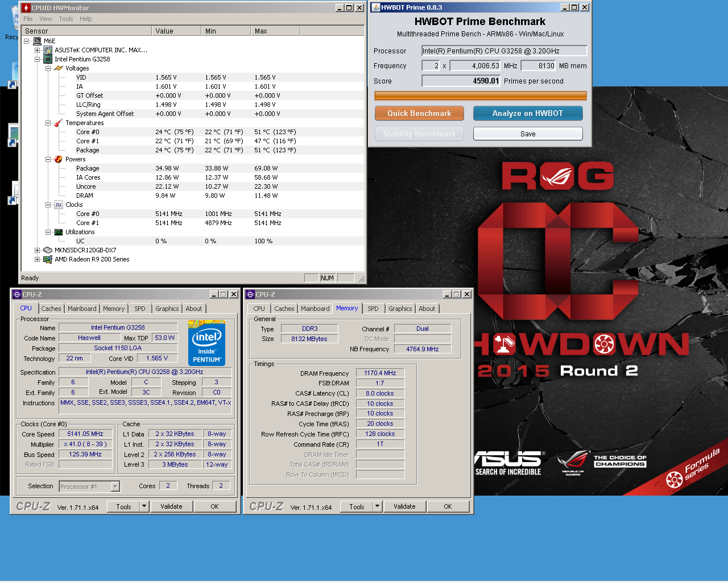The height and width of the screenshot is (582, 728).
Task: Open Tools dropdown arrow in CPU-Z Memory window
Action: (378, 506)
